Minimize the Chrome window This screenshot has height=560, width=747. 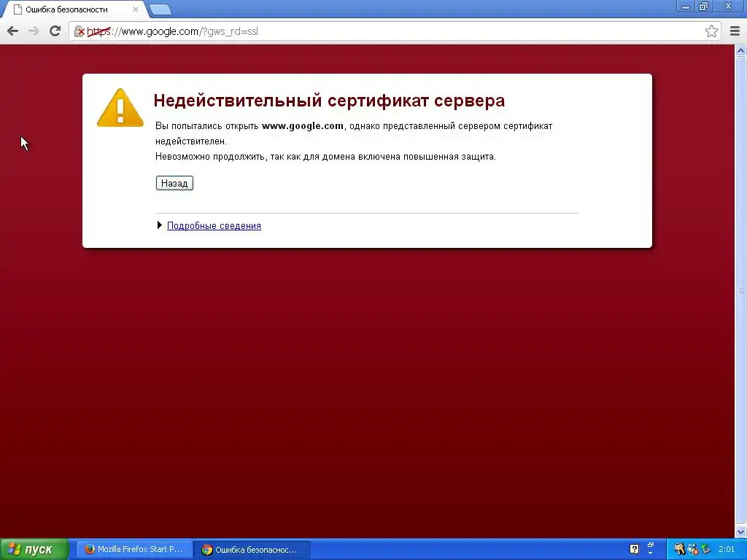click(x=686, y=6)
